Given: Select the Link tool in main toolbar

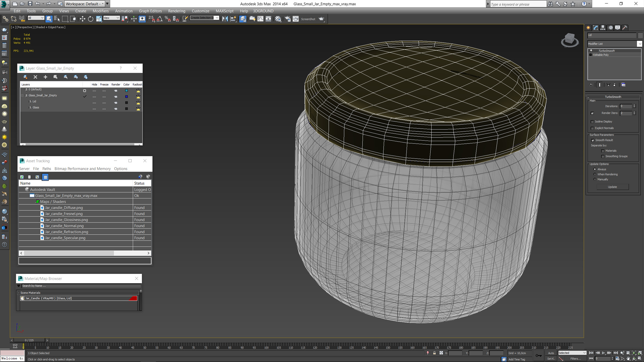Looking at the screenshot, I should [x=6, y=19].
